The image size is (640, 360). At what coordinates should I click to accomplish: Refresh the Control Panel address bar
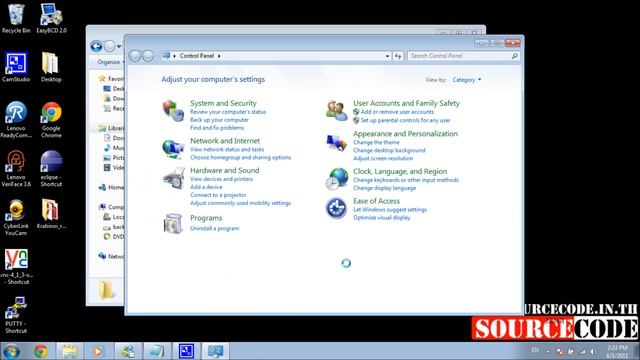tap(398, 56)
